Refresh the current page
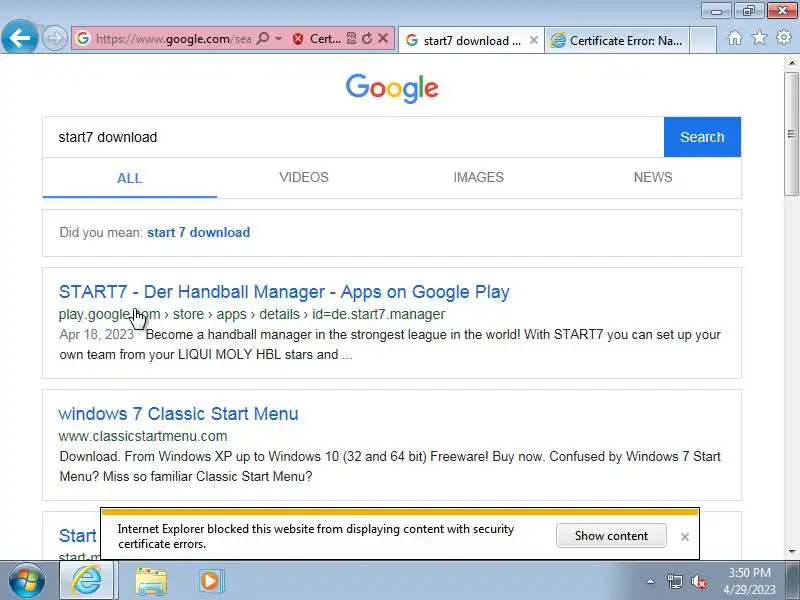This screenshot has width=800, height=600. (367, 38)
